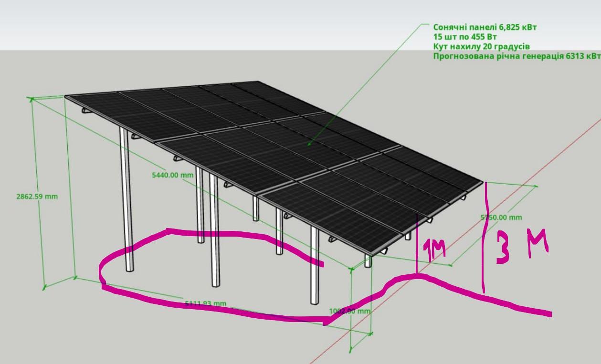Viewport: 601px width, 364px height.
Task: Click the leader arrow tip on the solar panel
Action: [x=308, y=145]
